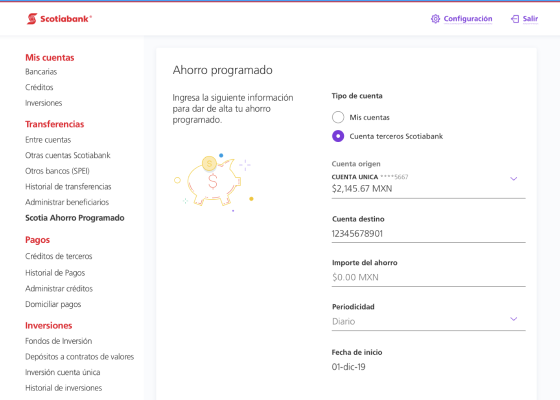Screen dimensions: 560x400
Task: Open Historial de transferencias menu item
Action: click(x=68, y=186)
